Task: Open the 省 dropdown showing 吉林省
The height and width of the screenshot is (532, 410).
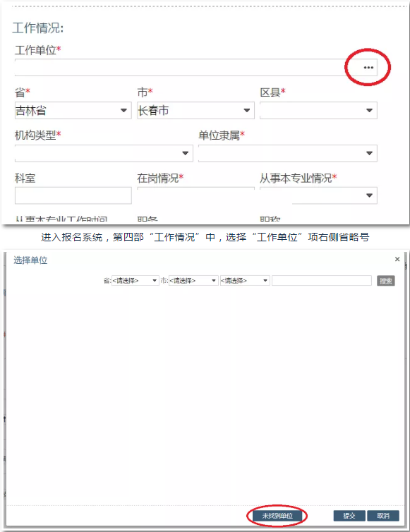Action: point(73,110)
